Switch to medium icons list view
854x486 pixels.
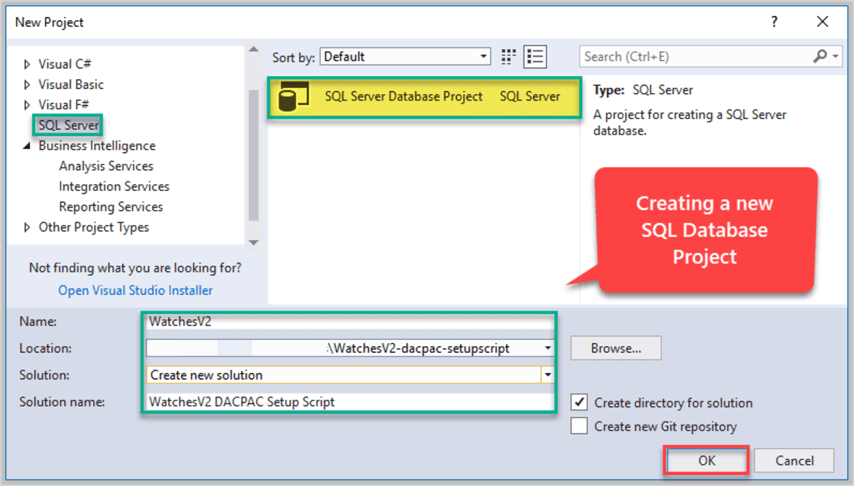coord(535,56)
